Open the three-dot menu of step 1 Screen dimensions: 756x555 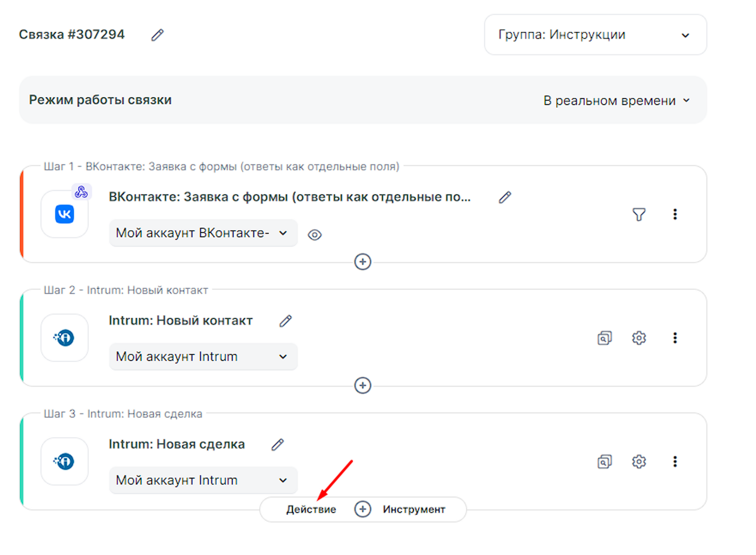(x=675, y=215)
